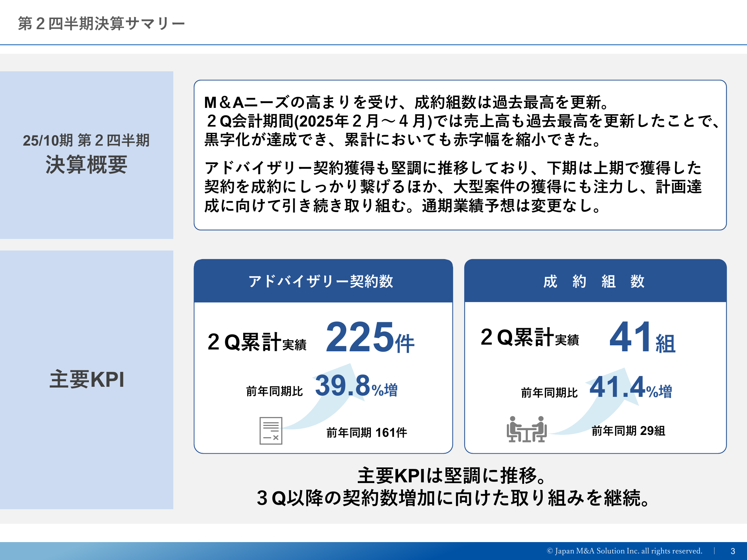Select the 41組 value
This screenshot has height=560, width=747.
pos(642,337)
